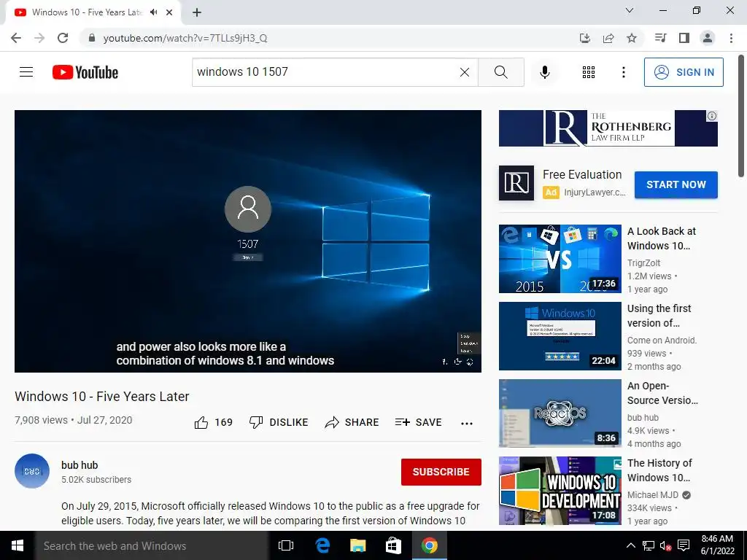This screenshot has width=747, height=560.
Task: Open 'Using the first version of' title
Action: (x=659, y=316)
